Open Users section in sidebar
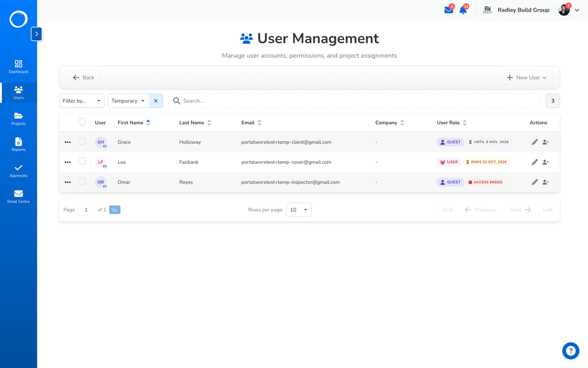588x368 pixels. coord(18,93)
